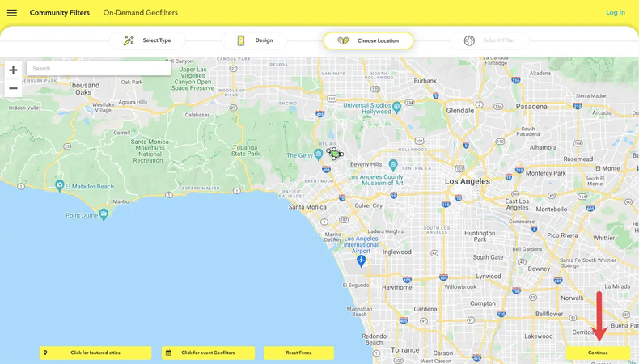
Task: Continue to the next step
Action: (x=598, y=353)
